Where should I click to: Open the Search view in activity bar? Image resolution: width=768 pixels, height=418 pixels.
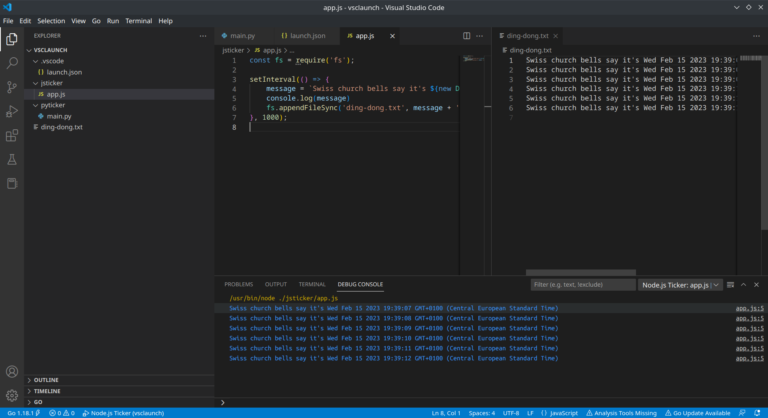(x=12, y=63)
